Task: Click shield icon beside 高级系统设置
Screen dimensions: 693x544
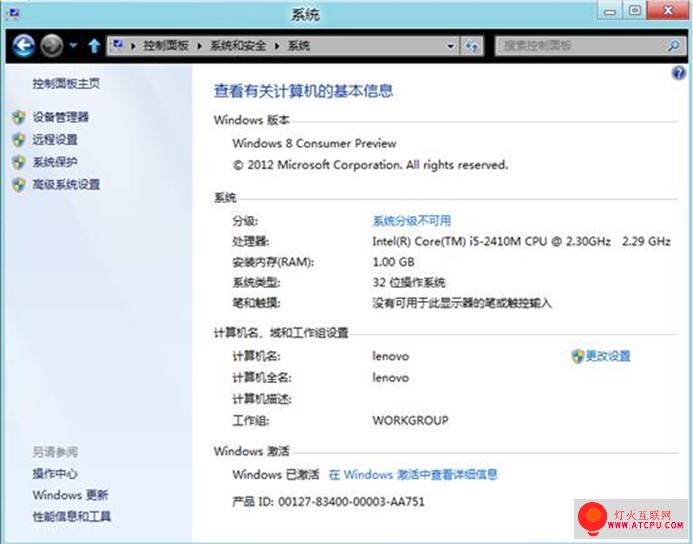Action: point(19,185)
